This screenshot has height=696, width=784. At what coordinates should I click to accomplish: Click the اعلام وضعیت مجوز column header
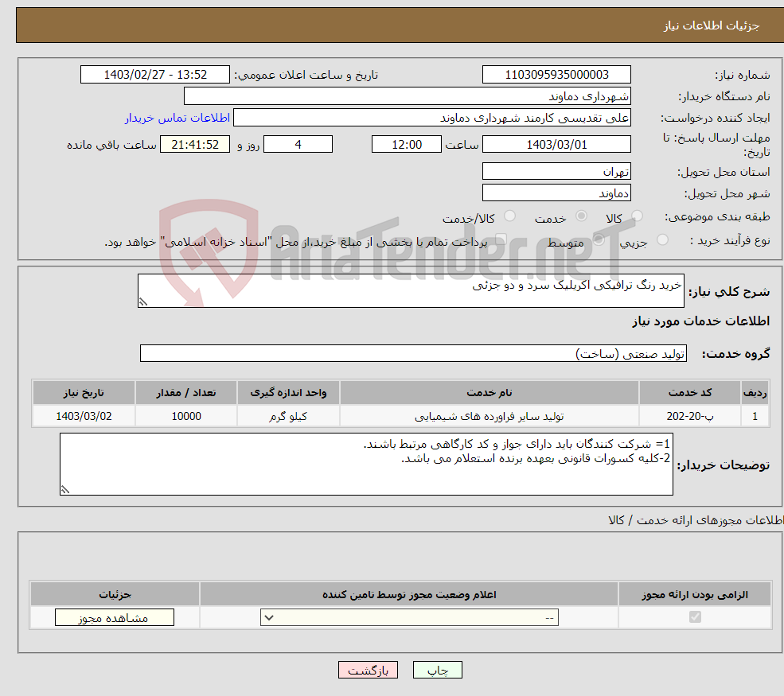[x=409, y=594]
